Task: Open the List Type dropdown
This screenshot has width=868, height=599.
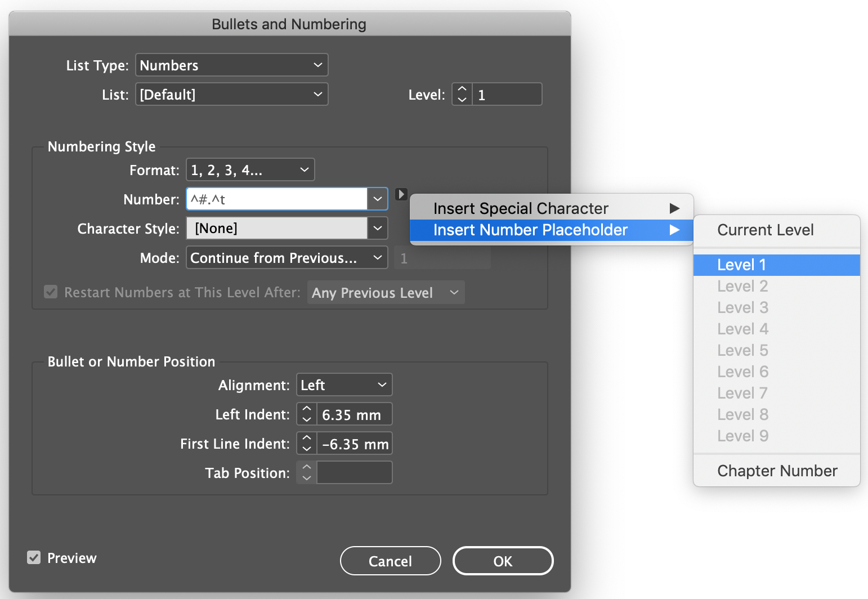Action: coord(231,65)
